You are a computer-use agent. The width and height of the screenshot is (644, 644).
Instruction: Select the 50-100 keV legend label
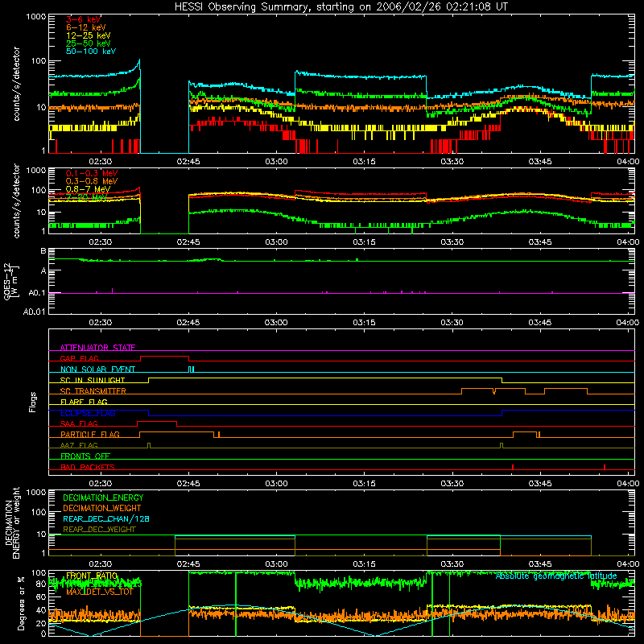[91, 52]
